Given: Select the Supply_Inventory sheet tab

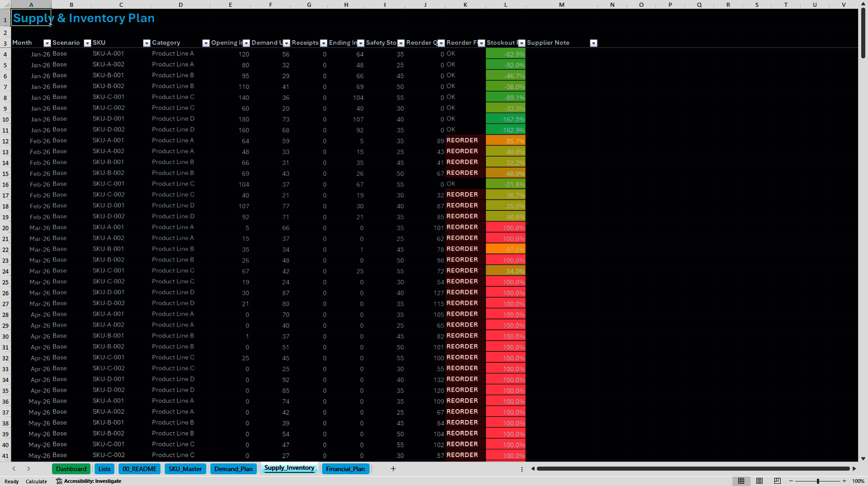Looking at the screenshot, I should coord(289,468).
